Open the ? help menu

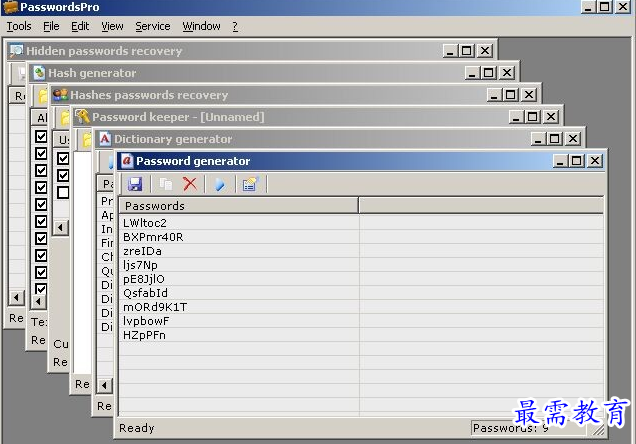coord(235,26)
